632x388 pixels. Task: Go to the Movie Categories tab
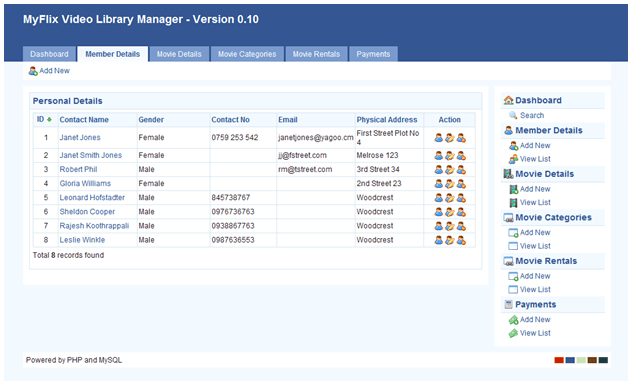pos(247,54)
